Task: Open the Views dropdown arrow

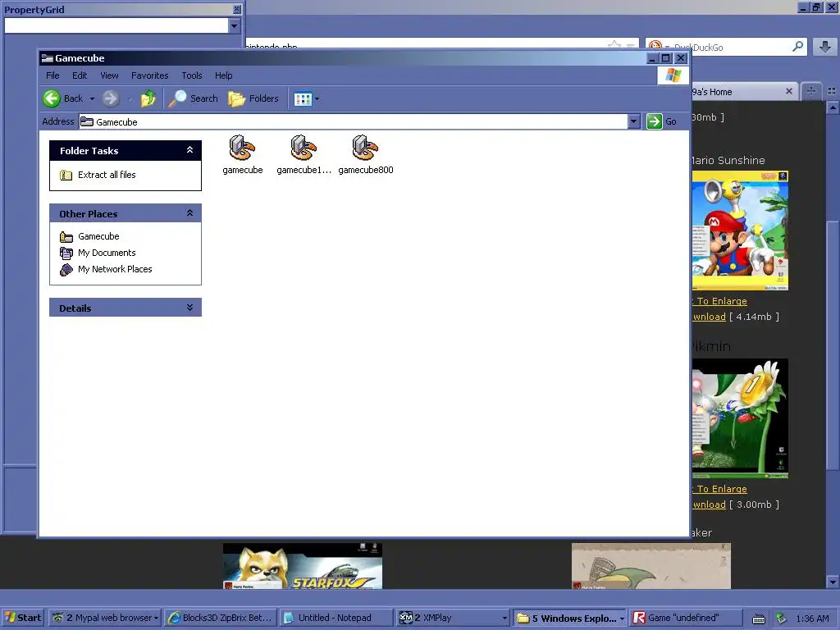Action: (x=317, y=99)
